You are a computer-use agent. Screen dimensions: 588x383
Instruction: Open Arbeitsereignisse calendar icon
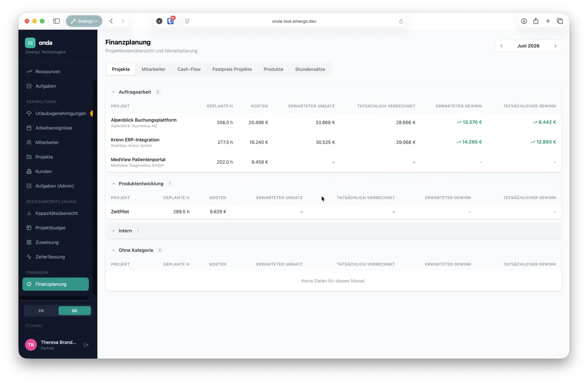[29, 128]
